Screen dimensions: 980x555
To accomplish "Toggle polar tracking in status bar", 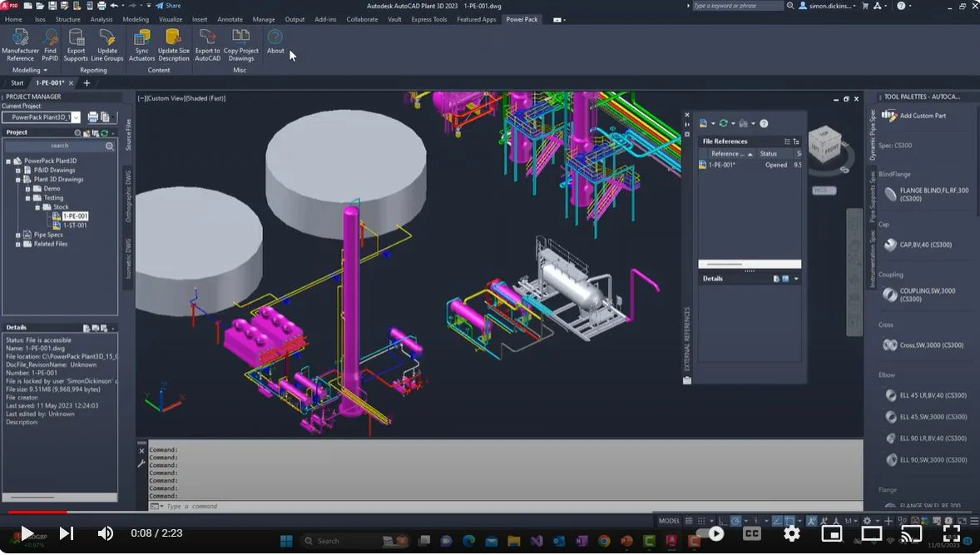I will (736, 521).
